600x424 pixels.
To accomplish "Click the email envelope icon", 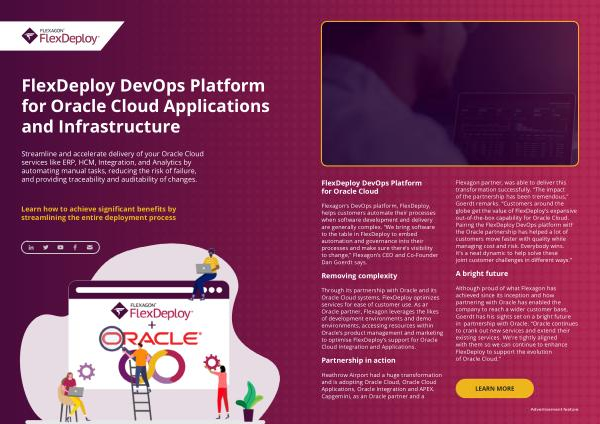I will coord(89,246).
